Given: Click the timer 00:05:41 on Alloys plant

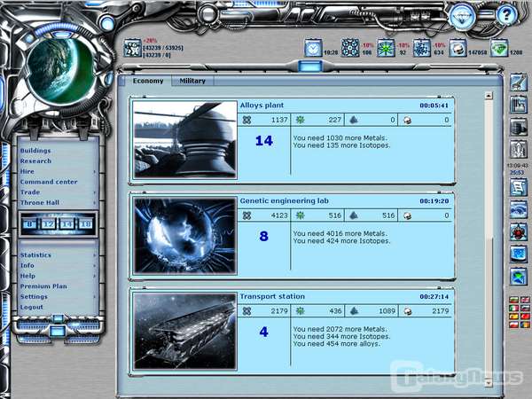Looking at the screenshot, I should pos(434,106).
